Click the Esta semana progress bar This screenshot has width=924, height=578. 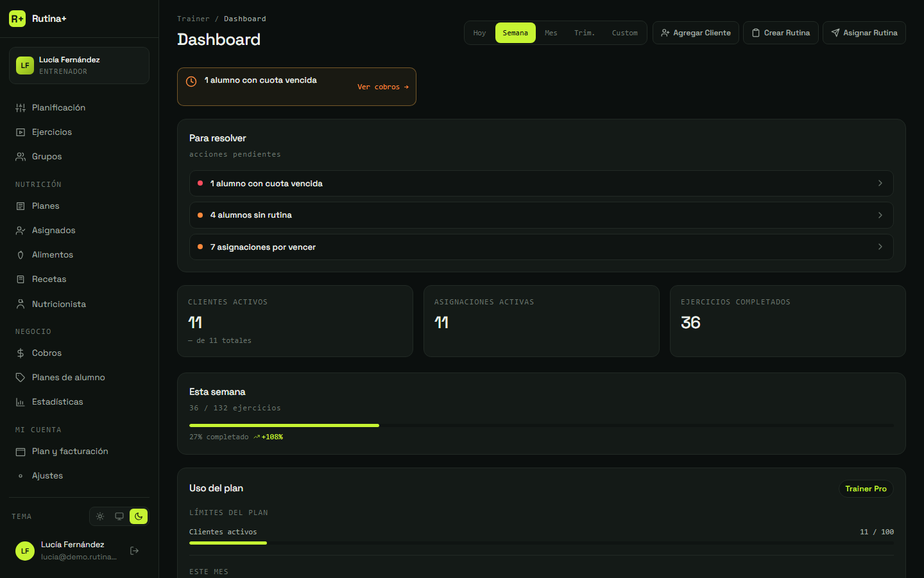(x=542, y=425)
